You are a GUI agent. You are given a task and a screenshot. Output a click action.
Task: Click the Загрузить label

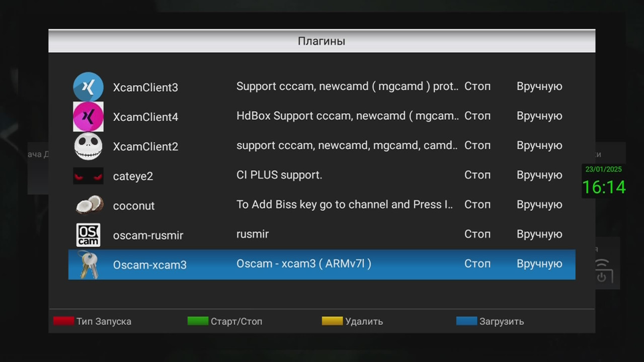(x=502, y=321)
